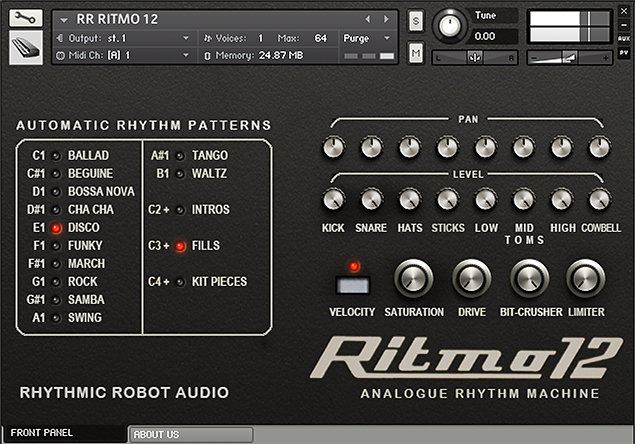
Task: Toggle the AUX sends button
Action: (x=624, y=39)
